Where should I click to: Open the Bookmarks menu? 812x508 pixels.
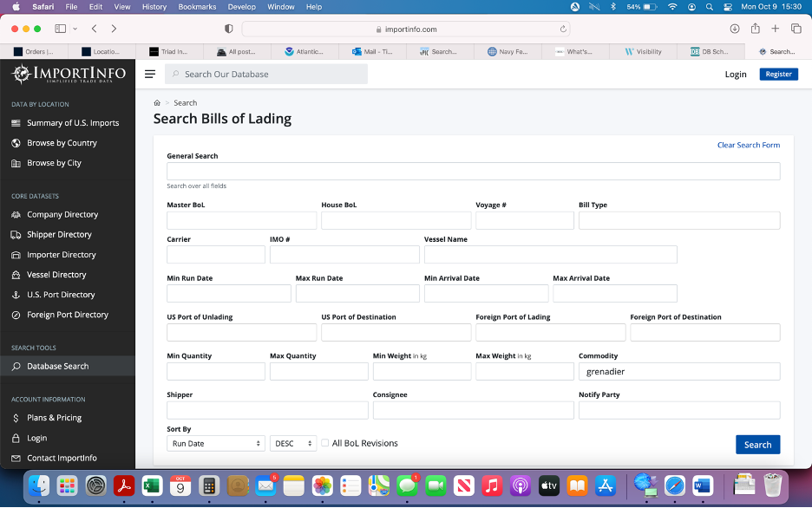pos(197,7)
